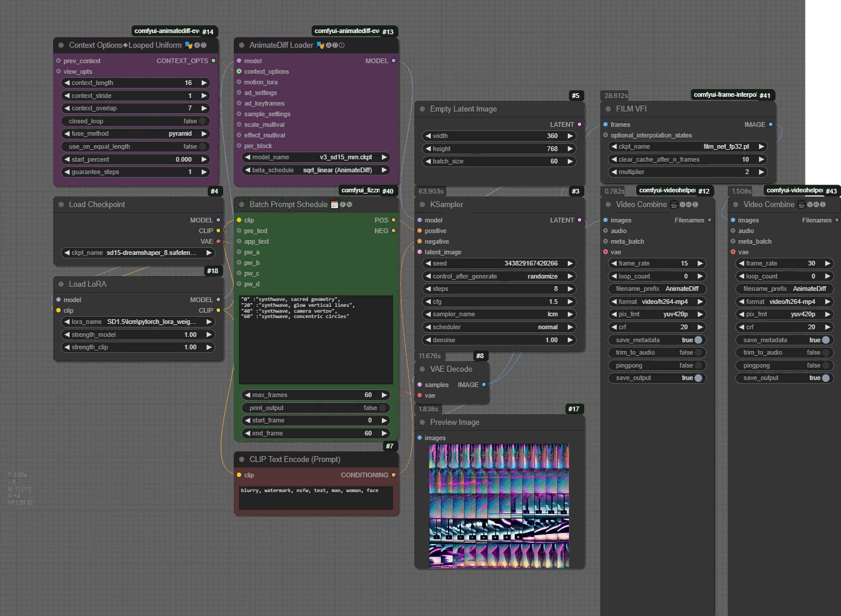Open the ckpt_name dropdown in Load Checkpoint
This screenshot has width=841, height=616.
[x=139, y=253]
